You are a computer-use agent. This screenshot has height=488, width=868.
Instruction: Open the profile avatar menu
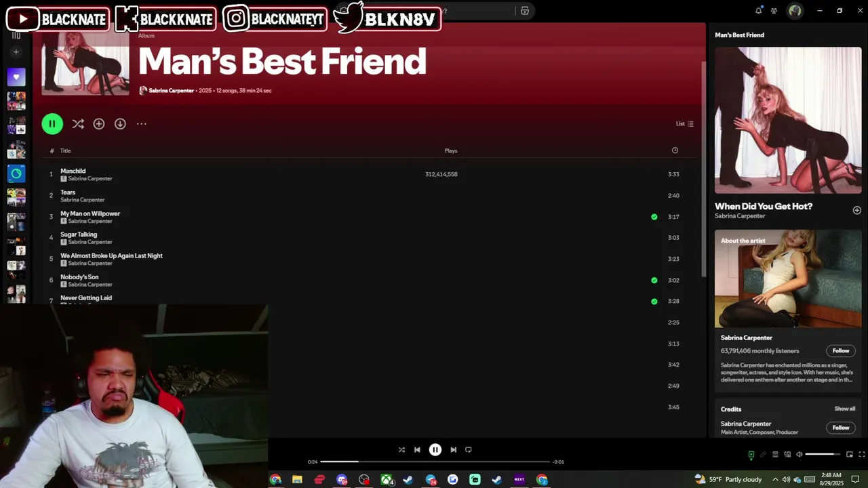click(x=795, y=10)
